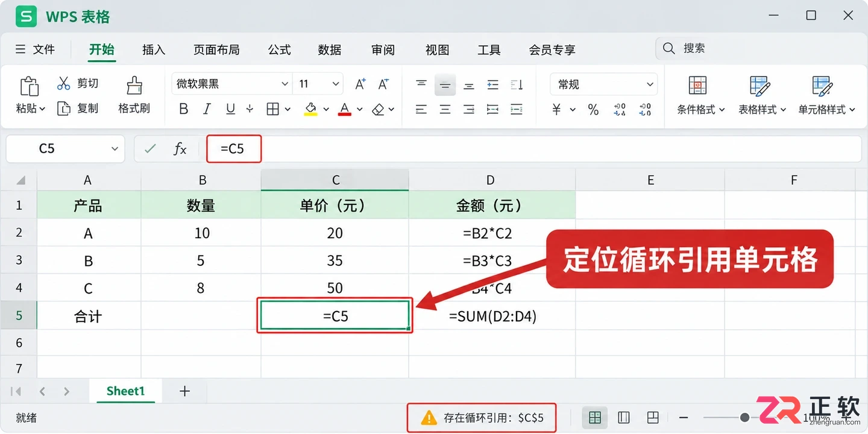Select the Format Painter (格式刷) brush
This screenshot has width=868, height=434.
[134, 86]
